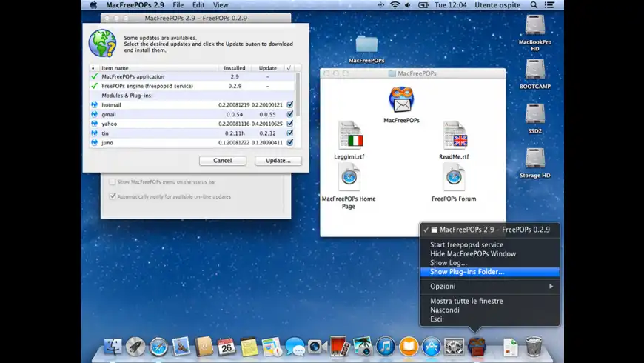Uncheck the gmail plug-in update checkbox
Image resolution: width=644 pixels, height=363 pixels.
pos(290,114)
